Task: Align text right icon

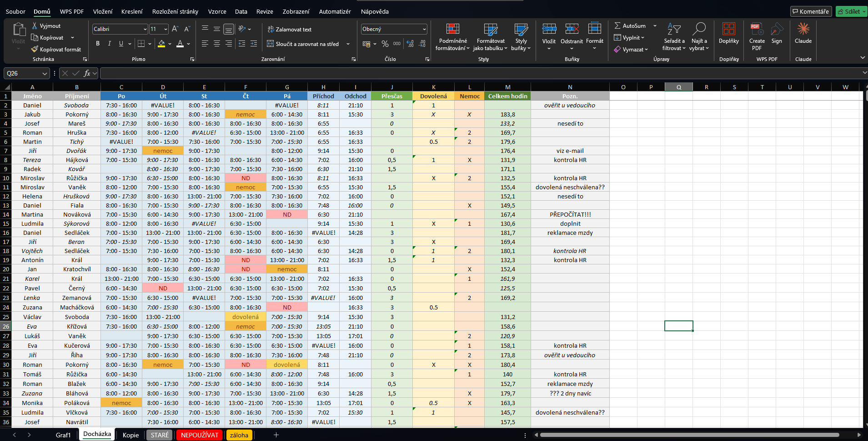Action: 229,44
